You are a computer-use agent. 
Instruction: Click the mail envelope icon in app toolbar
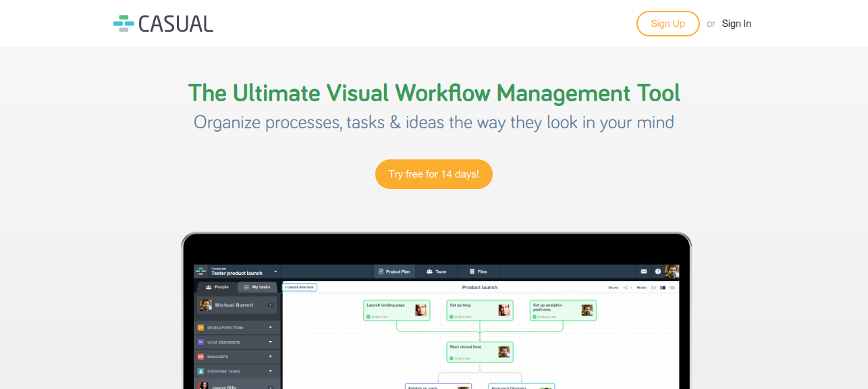[643, 271]
